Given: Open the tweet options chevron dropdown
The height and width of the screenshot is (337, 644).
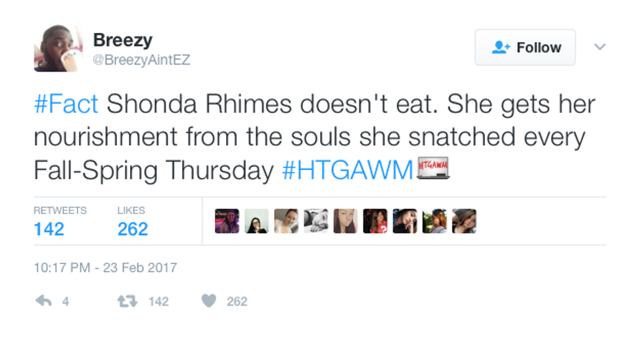Looking at the screenshot, I should coord(599,47).
